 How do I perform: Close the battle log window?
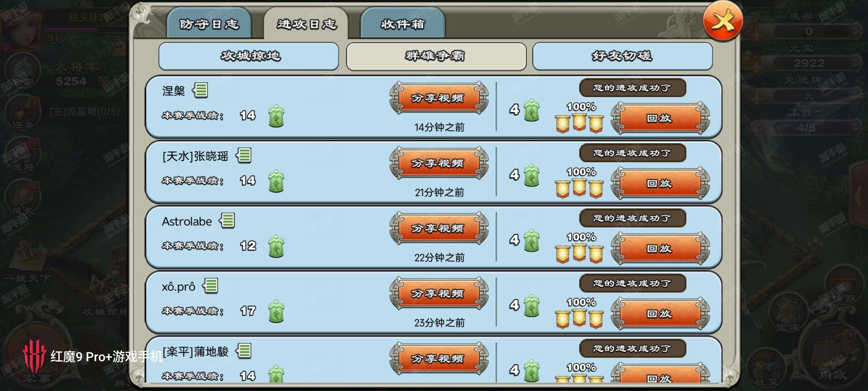tap(722, 21)
